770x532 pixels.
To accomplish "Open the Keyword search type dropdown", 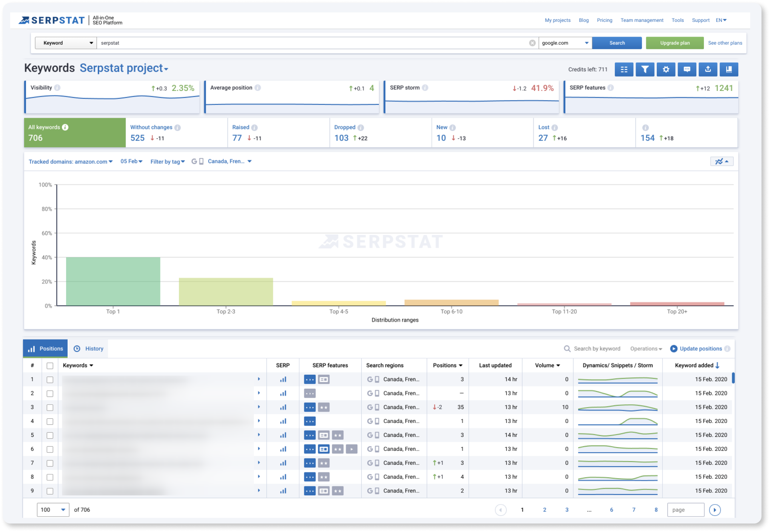I will 66,43.
